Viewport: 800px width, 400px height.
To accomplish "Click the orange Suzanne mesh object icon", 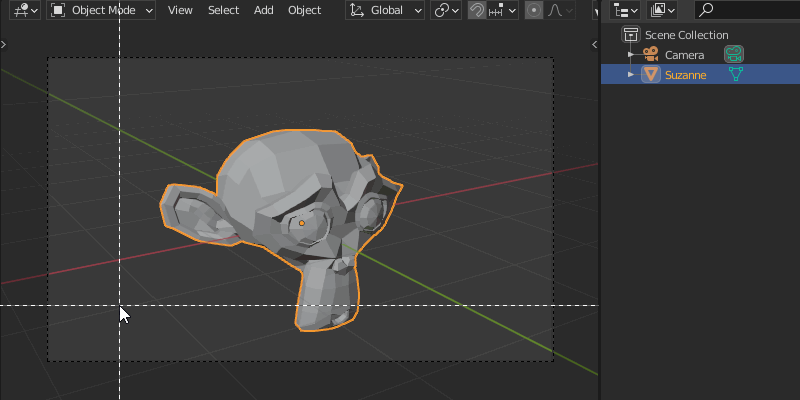I will [651, 74].
